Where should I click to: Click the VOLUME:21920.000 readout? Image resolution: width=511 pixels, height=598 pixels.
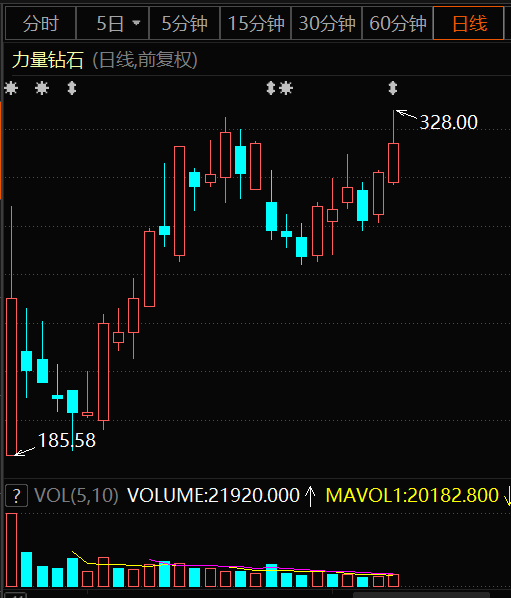(213, 495)
